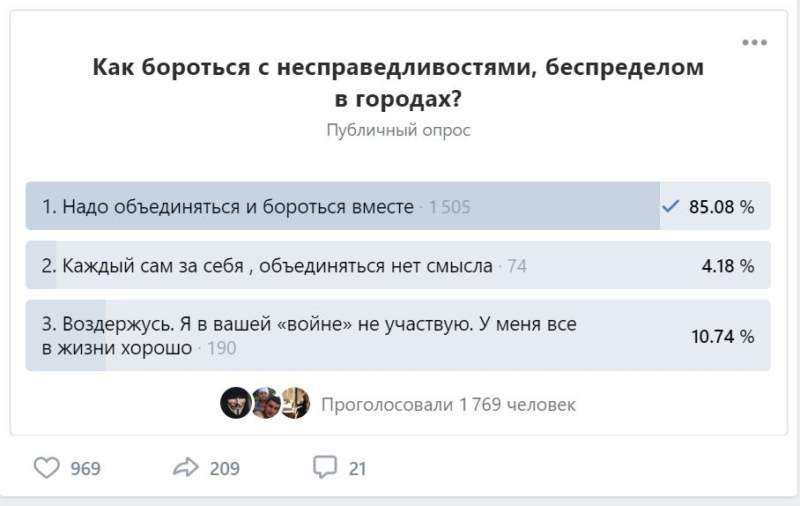The width and height of the screenshot is (800, 506).
Task: Click first voter avatar with mask
Action: coord(235,404)
